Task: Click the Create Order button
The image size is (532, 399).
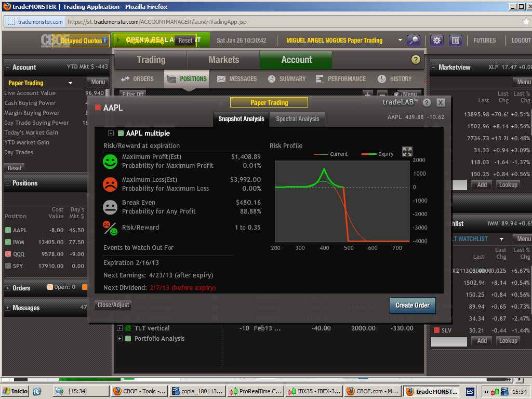Action: 413,305
